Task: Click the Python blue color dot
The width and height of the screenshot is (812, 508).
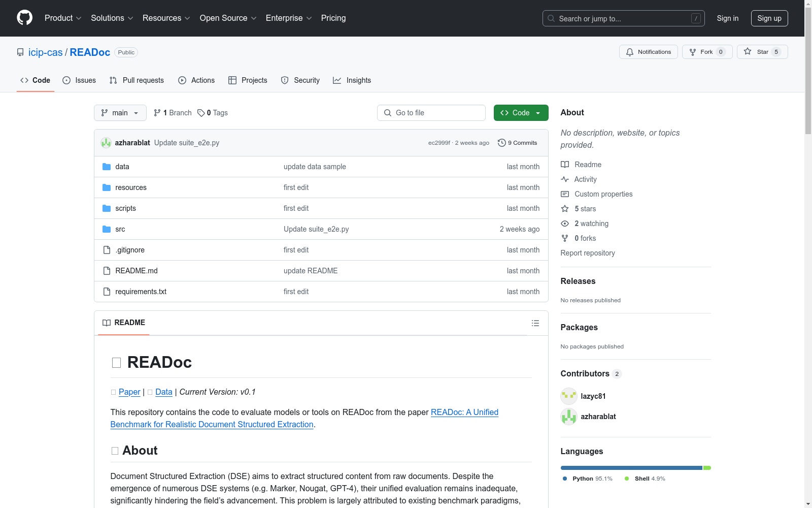Action: [565, 479]
